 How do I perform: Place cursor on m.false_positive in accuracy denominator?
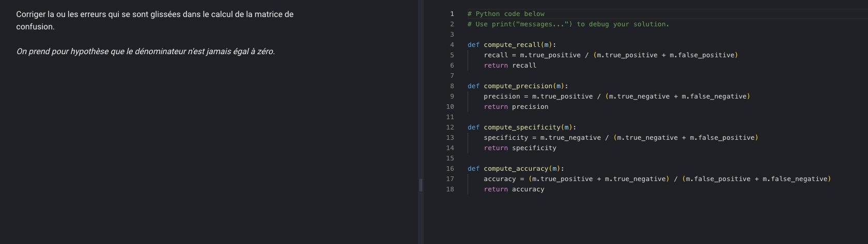(x=718, y=179)
